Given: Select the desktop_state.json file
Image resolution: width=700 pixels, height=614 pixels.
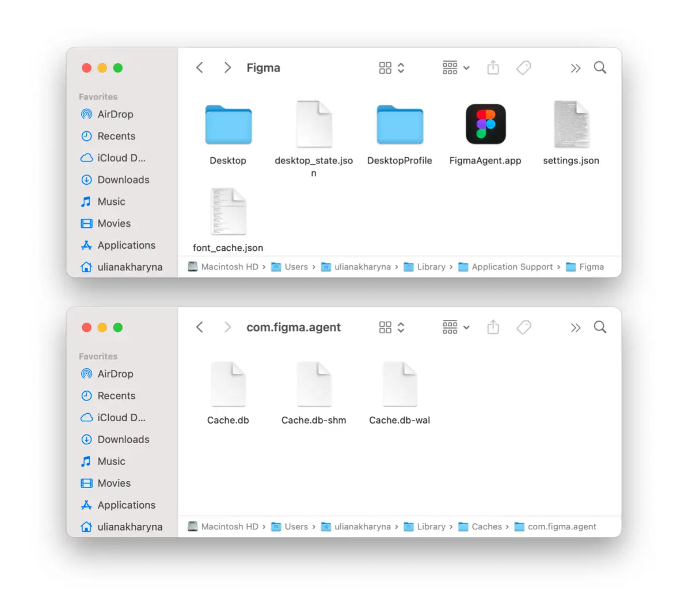Looking at the screenshot, I should coord(314,124).
